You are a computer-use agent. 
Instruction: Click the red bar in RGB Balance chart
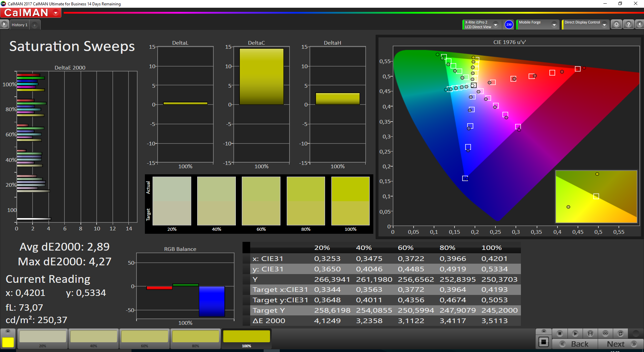(159, 288)
